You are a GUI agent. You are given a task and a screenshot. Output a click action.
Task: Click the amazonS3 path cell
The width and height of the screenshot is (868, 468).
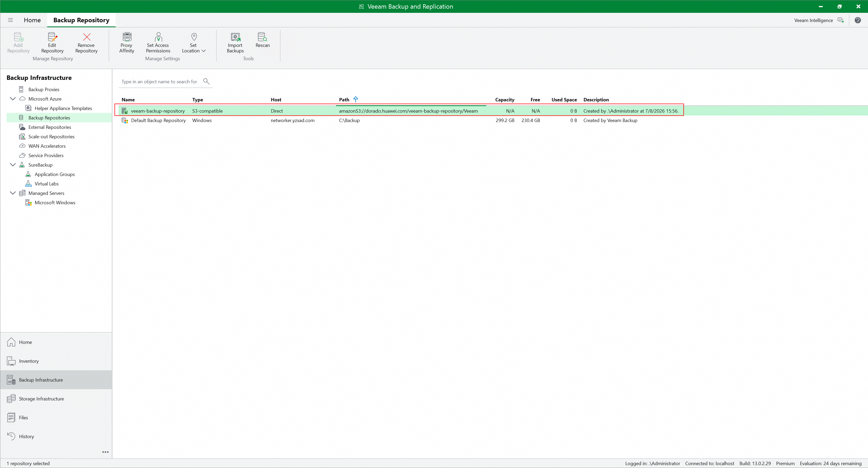(x=408, y=111)
